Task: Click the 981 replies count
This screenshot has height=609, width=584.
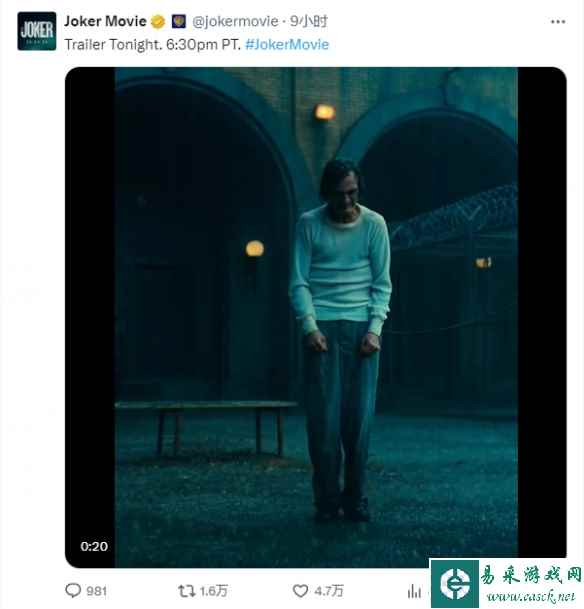Action: pyautogui.click(x=96, y=591)
